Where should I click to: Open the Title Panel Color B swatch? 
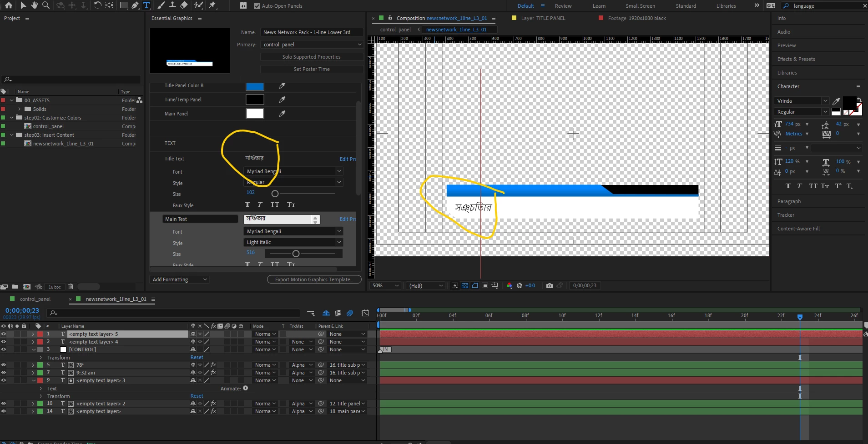[255, 86]
